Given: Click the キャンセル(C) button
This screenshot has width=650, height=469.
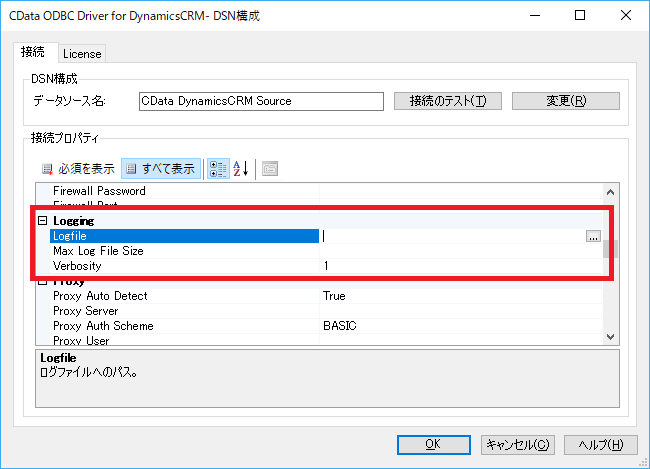Looking at the screenshot, I should (518, 445).
